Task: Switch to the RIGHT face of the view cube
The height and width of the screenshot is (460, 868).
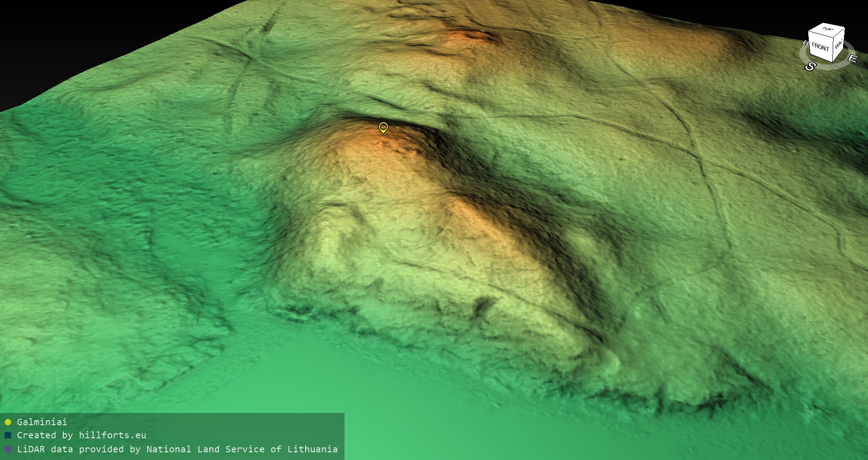Action: point(839,44)
